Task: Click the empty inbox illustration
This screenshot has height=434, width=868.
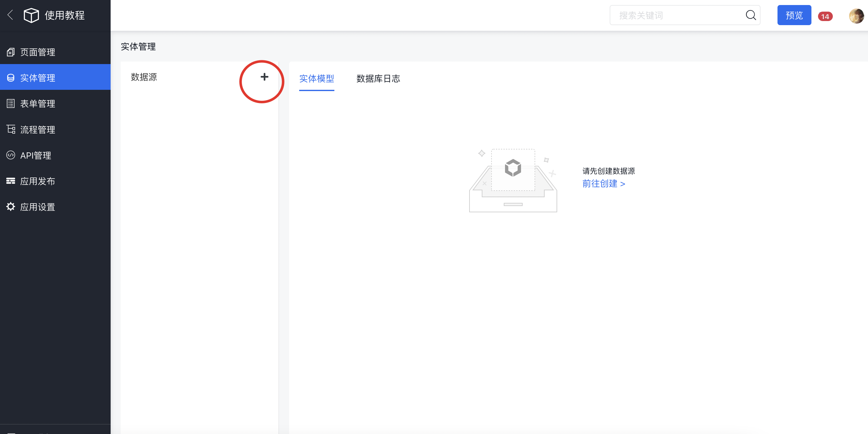Action: 513,181
